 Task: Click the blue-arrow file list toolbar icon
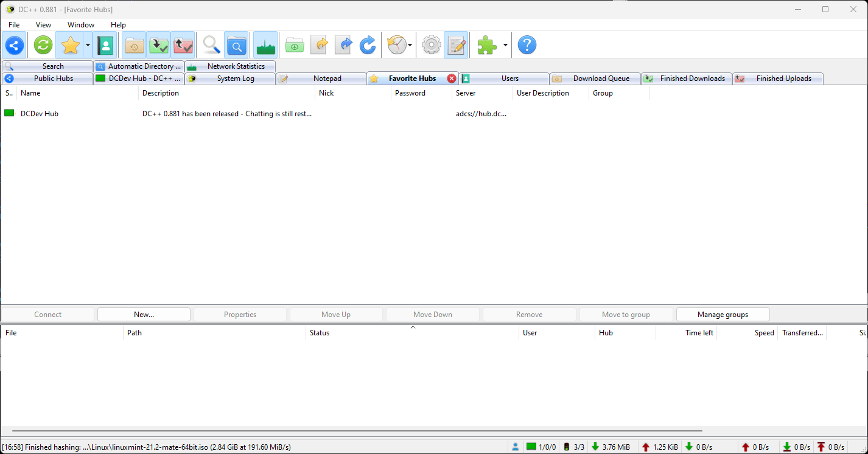(343, 45)
